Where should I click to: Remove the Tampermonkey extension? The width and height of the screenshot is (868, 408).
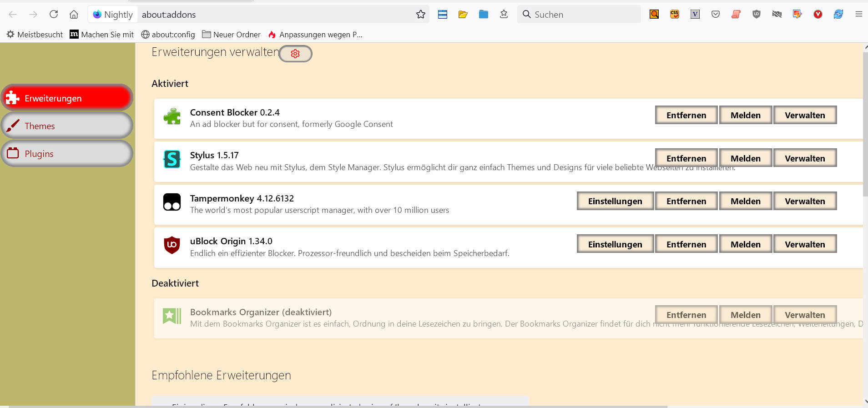tap(686, 201)
